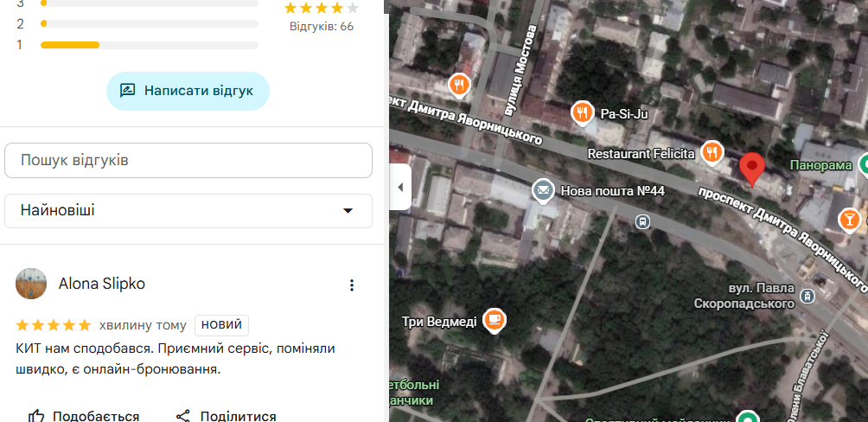Focus the Пошук відгуків search field
This screenshot has width=868, height=422.
click(x=188, y=161)
